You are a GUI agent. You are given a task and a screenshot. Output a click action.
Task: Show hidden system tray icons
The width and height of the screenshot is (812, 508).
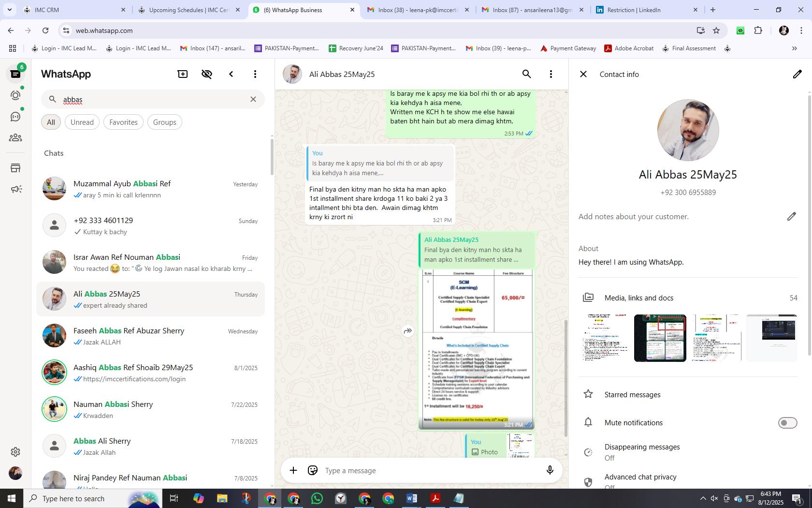click(703, 498)
